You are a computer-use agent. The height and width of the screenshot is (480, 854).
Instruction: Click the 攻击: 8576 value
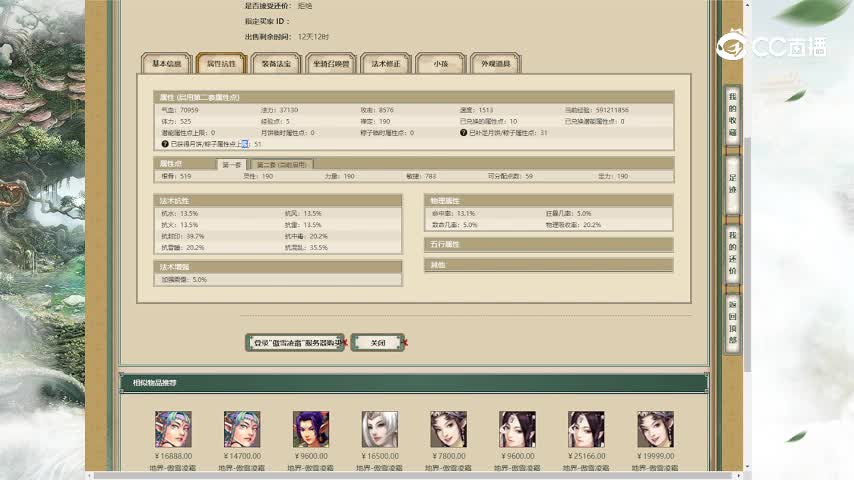377,110
